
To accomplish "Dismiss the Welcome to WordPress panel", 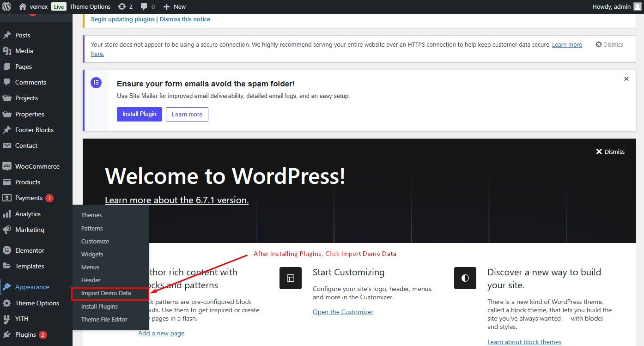I will [610, 152].
